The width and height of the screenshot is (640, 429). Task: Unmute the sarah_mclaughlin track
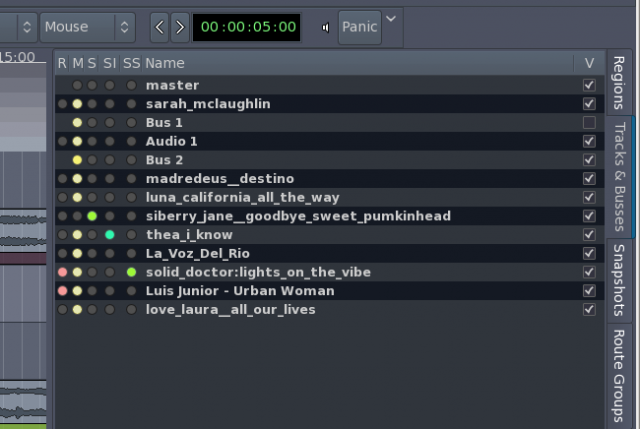[x=77, y=104]
